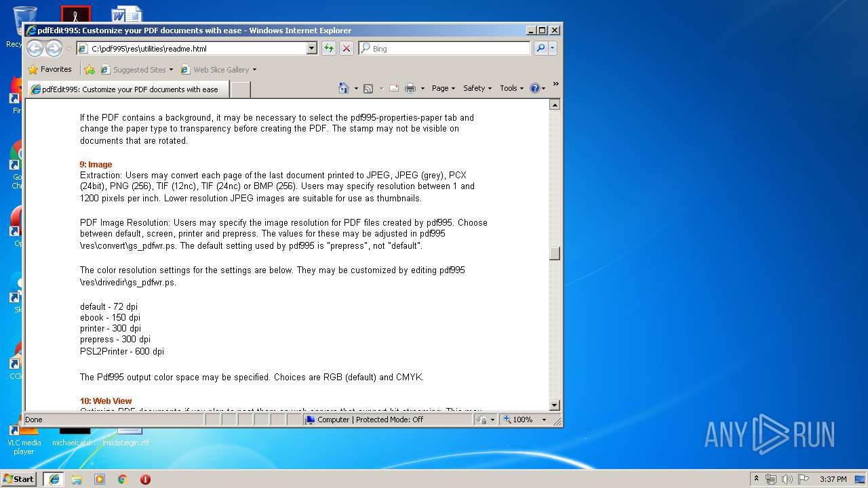868x488 pixels.
Task: Open Windows Explorer folder in taskbar
Action: (77, 479)
